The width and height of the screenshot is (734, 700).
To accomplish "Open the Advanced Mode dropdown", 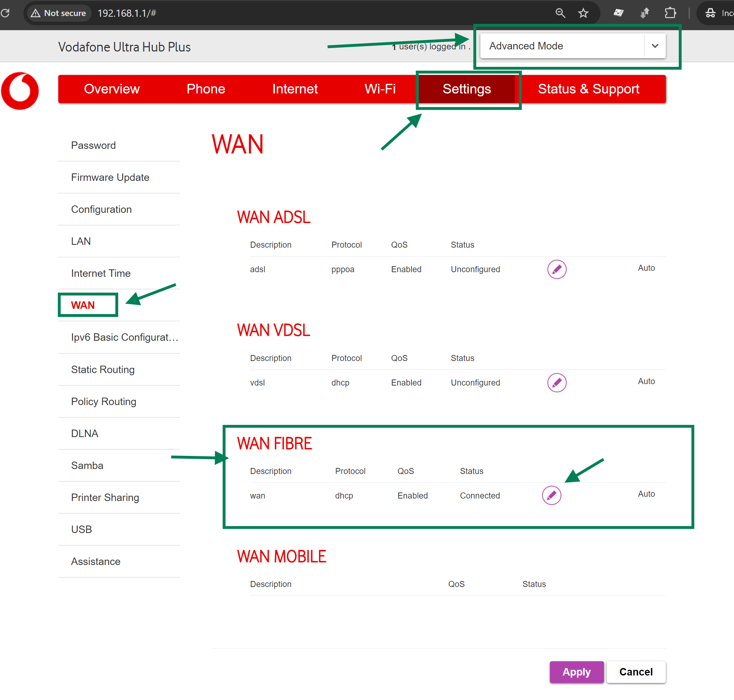I will click(573, 46).
